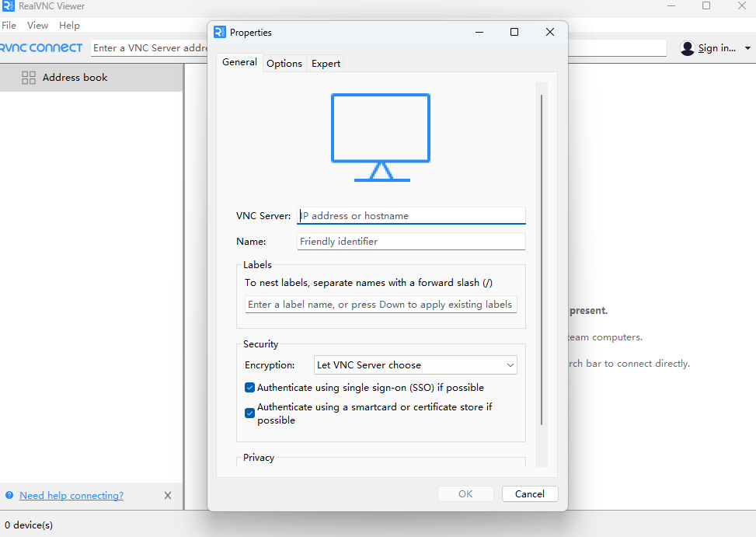Click the large blue monitor icon

381,137
